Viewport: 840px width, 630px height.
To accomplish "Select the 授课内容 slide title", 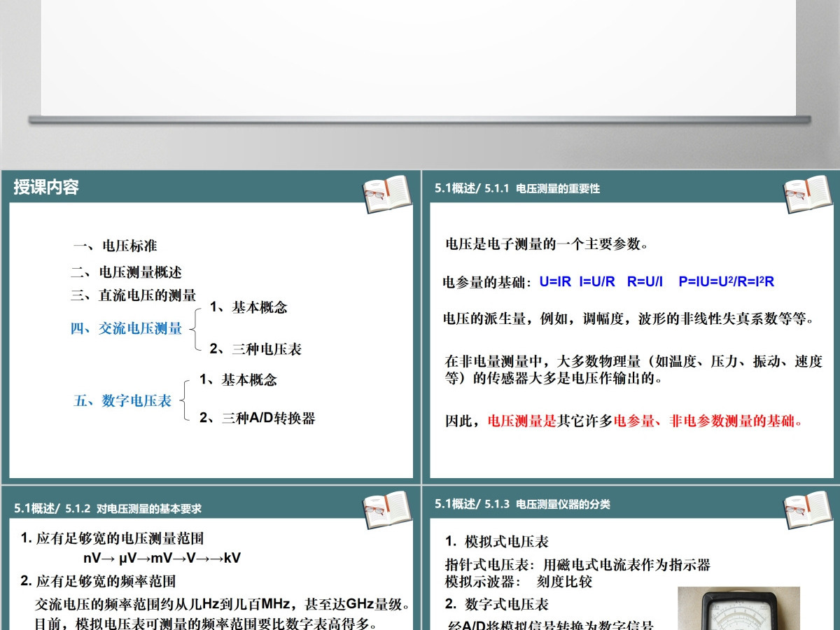I will point(46,188).
